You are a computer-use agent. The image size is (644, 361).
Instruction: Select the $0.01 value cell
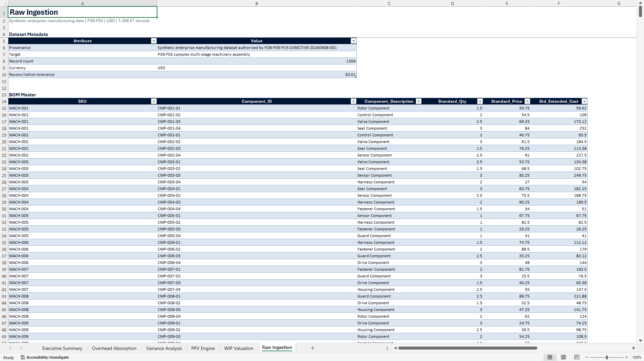tap(257, 75)
